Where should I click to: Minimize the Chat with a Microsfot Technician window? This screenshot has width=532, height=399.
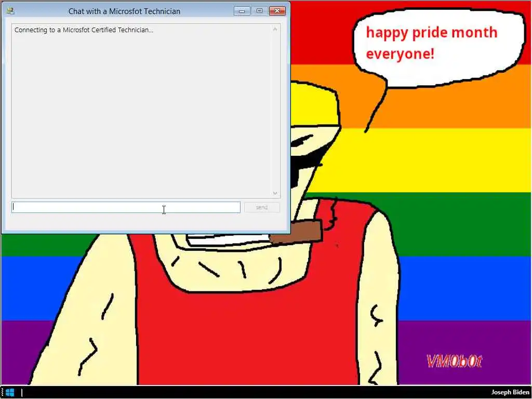click(x=242, y=11)
